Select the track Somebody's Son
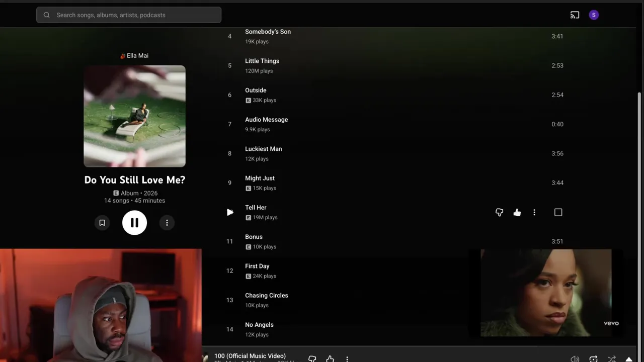The height and width of the screenshot is (362, 644). pyautogui.click(x=268, y=32)
